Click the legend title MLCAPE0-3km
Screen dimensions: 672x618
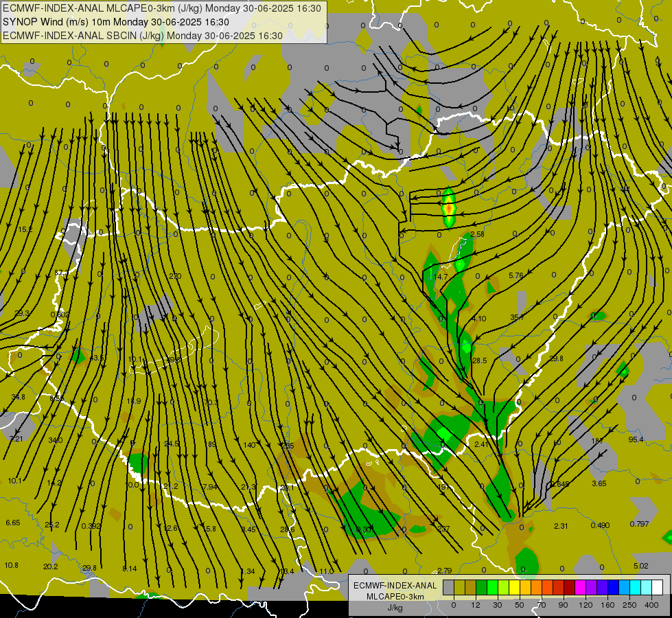(395, 597)
